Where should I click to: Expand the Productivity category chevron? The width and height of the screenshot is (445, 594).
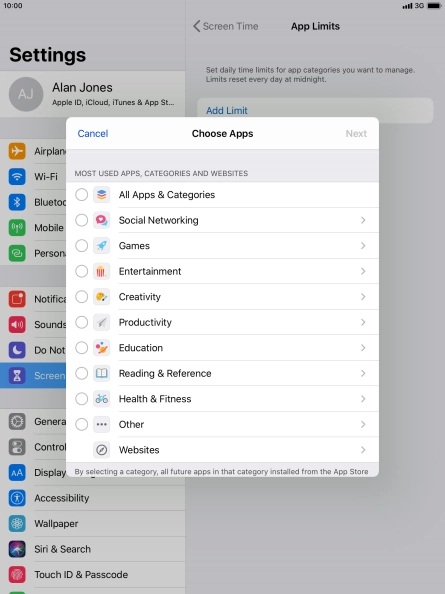363,322
